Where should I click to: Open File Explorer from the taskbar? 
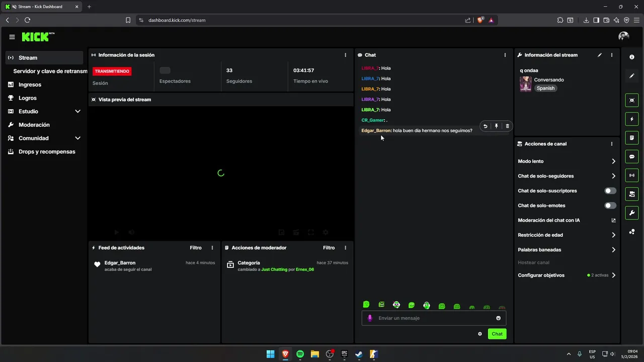click(x=315, y=354)
